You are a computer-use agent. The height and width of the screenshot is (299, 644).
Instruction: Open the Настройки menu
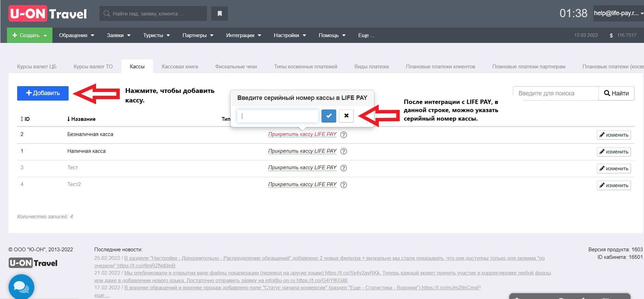coord(290,35)
